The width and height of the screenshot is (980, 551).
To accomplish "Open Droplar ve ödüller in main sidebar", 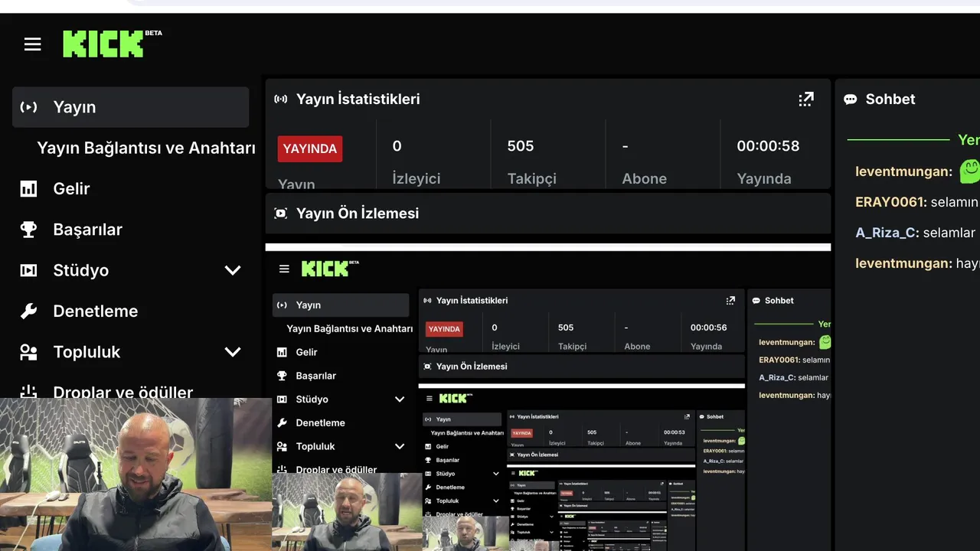I will coord(122,392).
